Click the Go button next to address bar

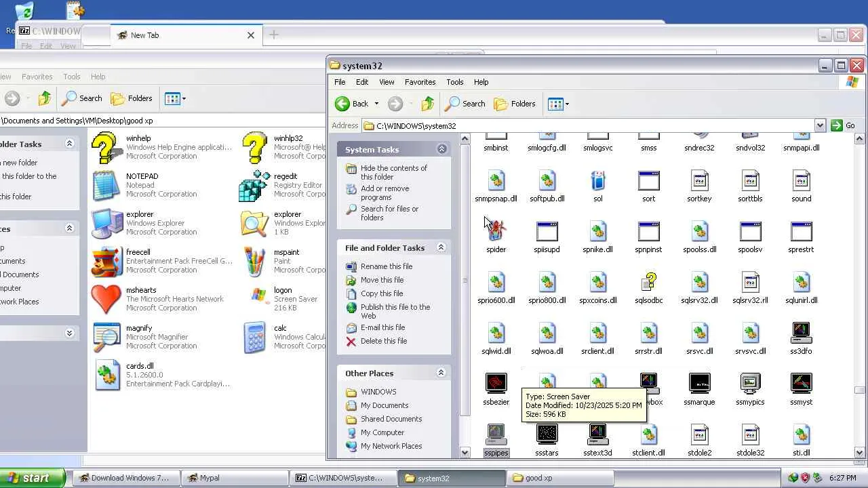[843, 125]
